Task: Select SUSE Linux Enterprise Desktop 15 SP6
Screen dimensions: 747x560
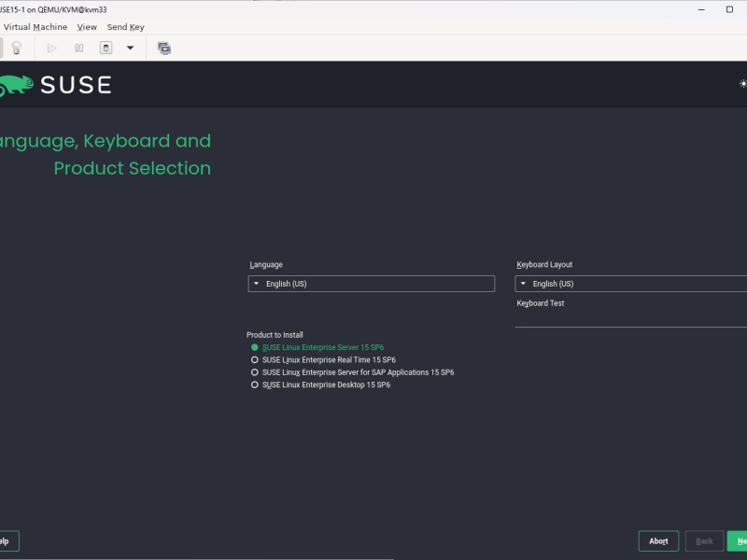Action: click(320, 385)
